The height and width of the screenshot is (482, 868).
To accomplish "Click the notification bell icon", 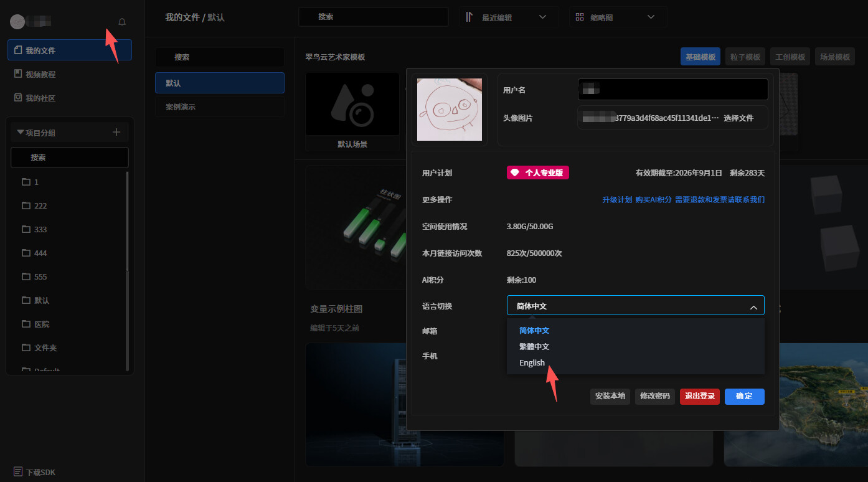I will pos(121,22).
